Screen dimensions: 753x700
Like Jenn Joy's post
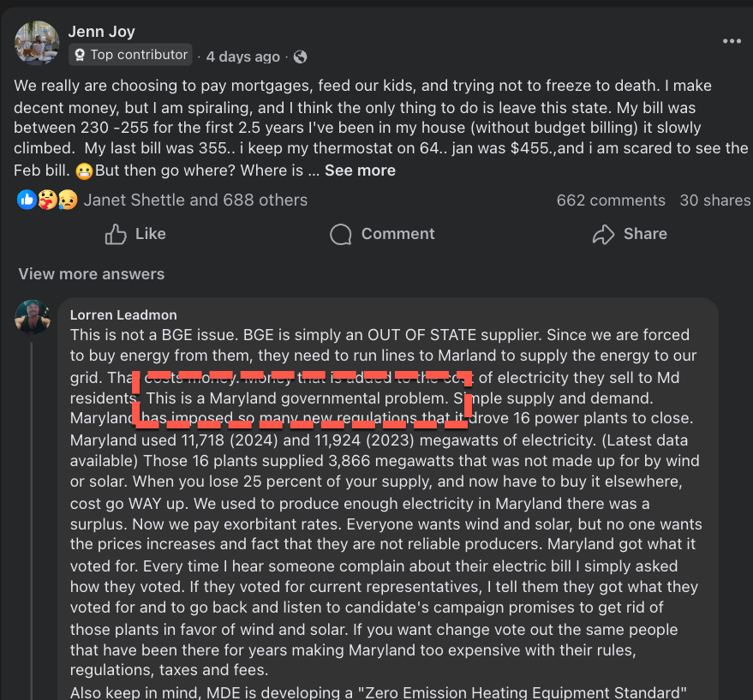[135, 234]
